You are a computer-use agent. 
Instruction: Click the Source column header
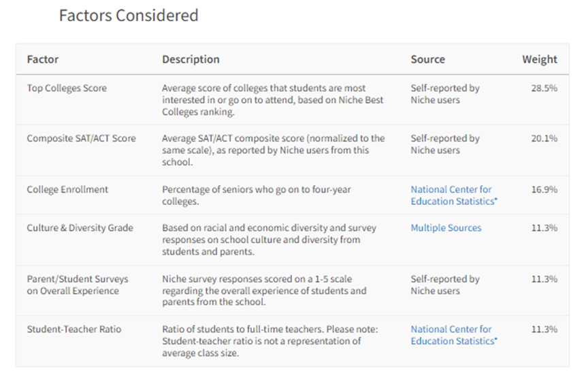coord(428,59)
